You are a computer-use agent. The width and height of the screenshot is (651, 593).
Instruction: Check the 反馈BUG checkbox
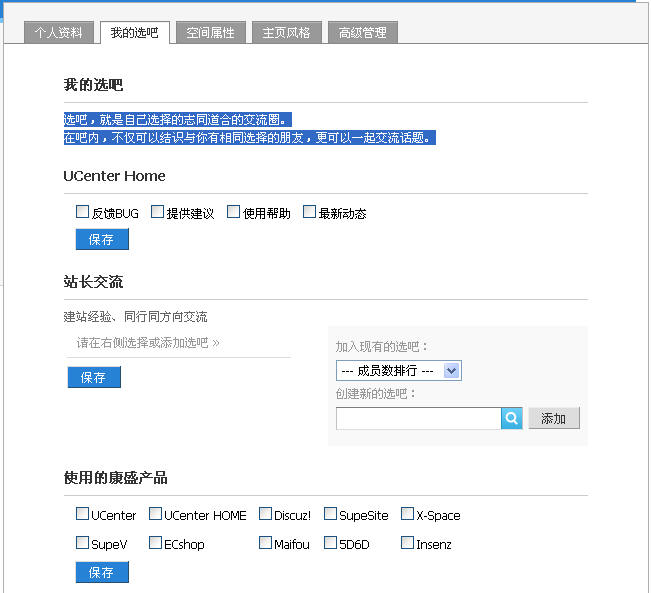pyautogui.click(x=83, y=212)
